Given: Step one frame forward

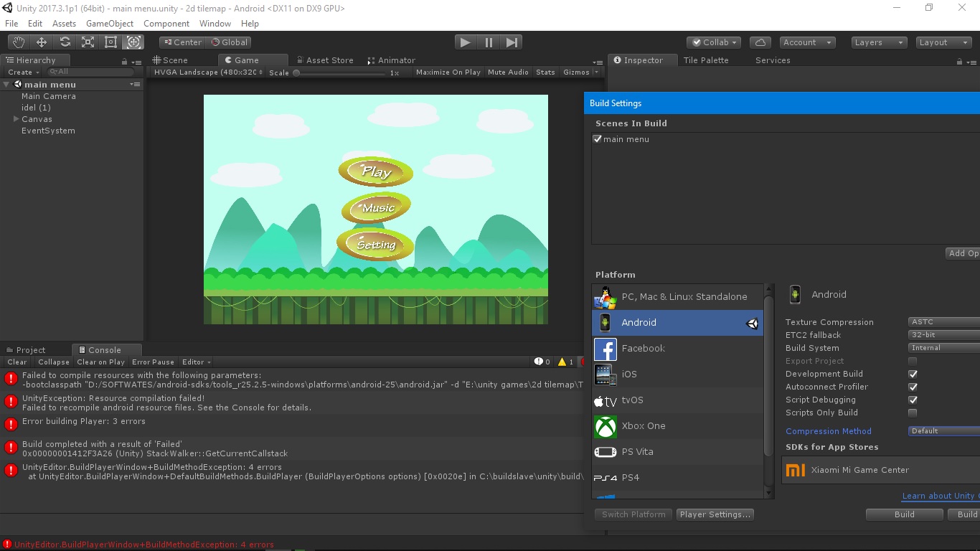Looking at the screenshot, I should tap(512, 42).
